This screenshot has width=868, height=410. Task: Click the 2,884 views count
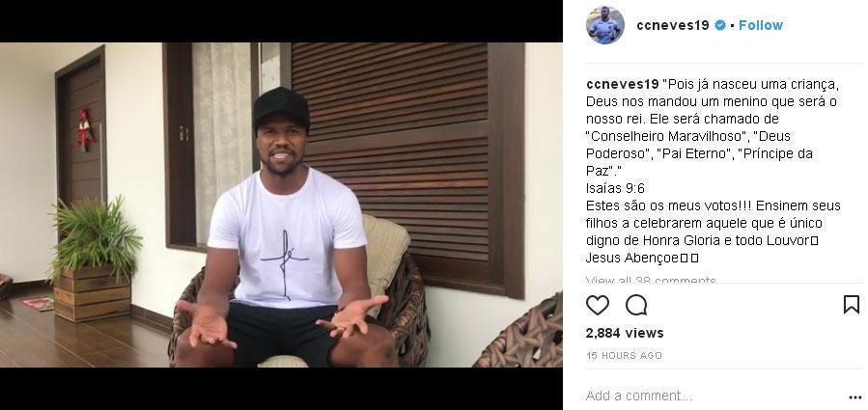(625, 333)
